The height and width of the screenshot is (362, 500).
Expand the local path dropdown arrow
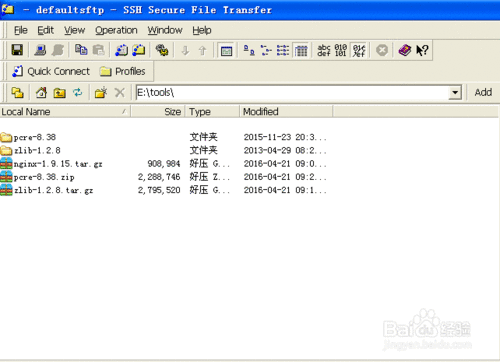[455, 93]
